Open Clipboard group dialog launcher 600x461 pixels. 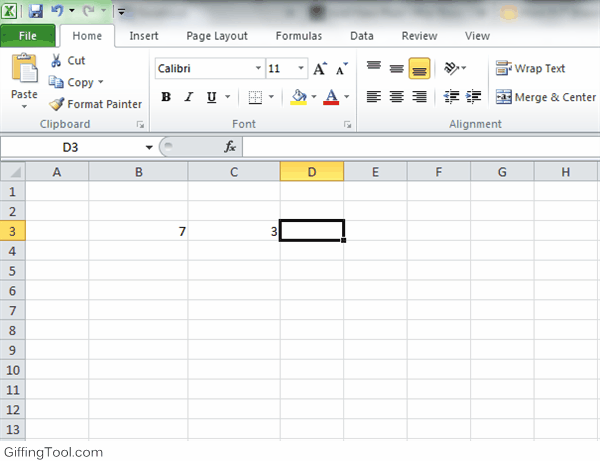click(140, 124)
